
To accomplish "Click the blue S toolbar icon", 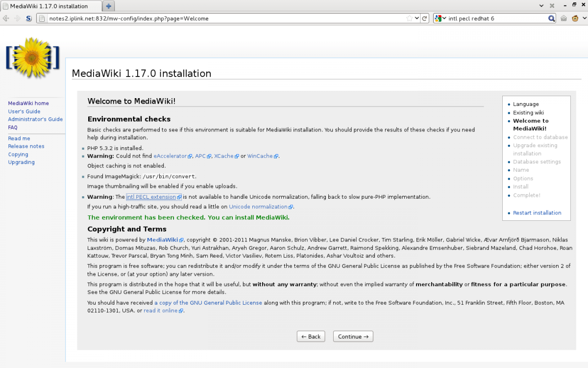I will [28, 19].
